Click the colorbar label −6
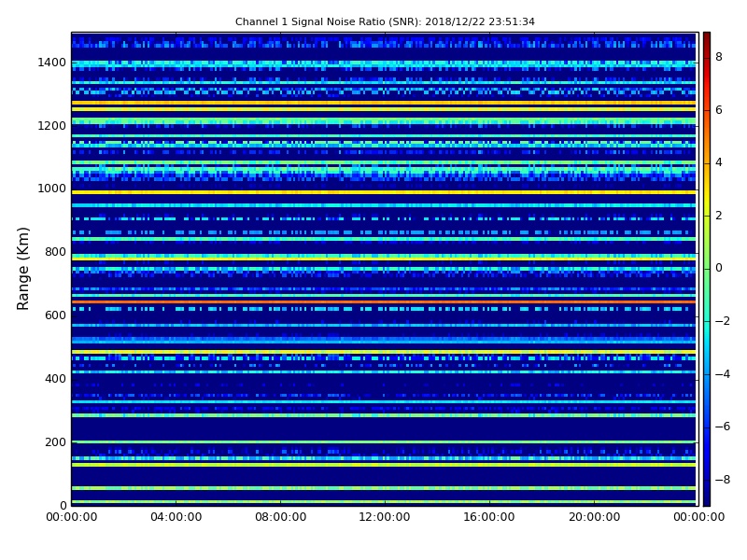Screen dimensions: 747x560 723,427
